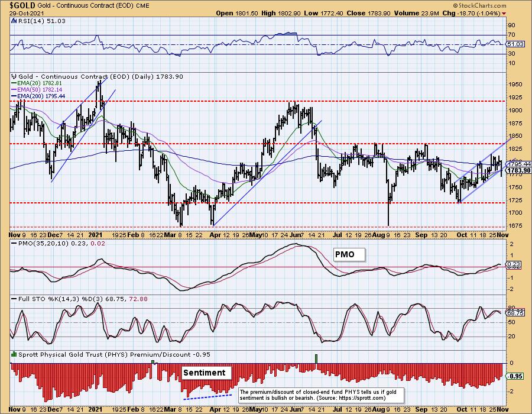Select the Low 1772.40 value in header
The height and width of the screenshot is (414, 532).
tap(324, 13)
